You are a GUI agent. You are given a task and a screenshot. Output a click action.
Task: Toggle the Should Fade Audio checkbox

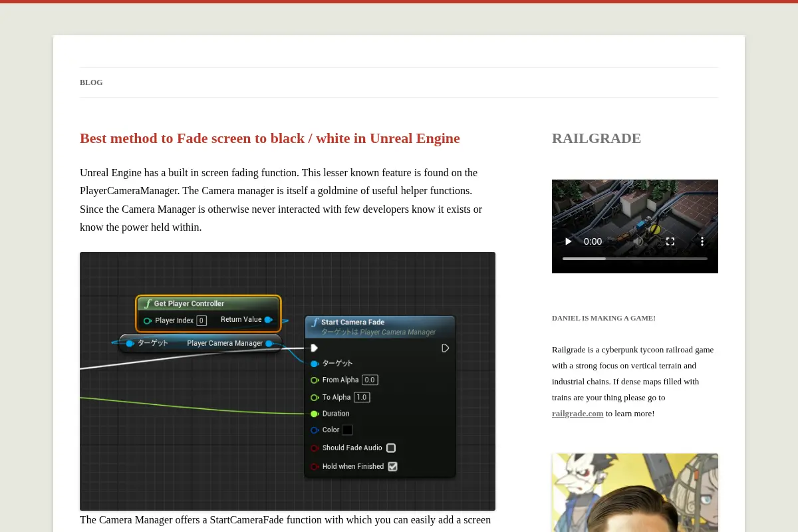point(391,448)
